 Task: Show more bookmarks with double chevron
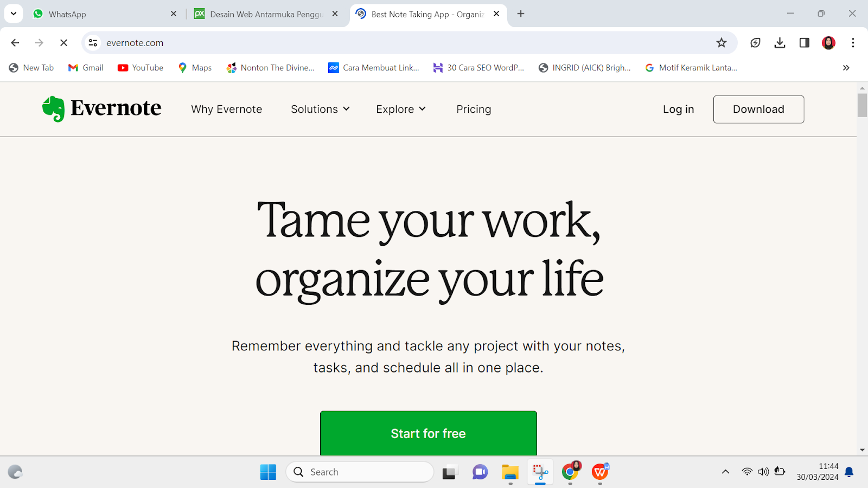(x=846, y=68)
